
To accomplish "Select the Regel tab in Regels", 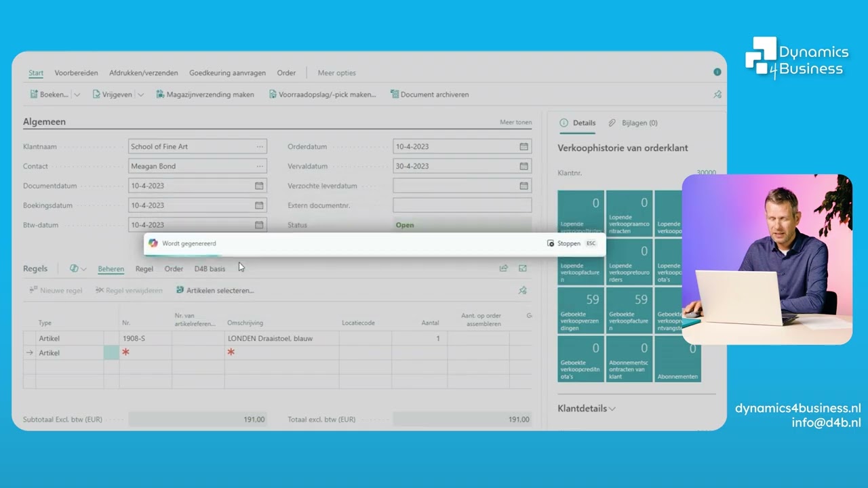I will [144, 269].
